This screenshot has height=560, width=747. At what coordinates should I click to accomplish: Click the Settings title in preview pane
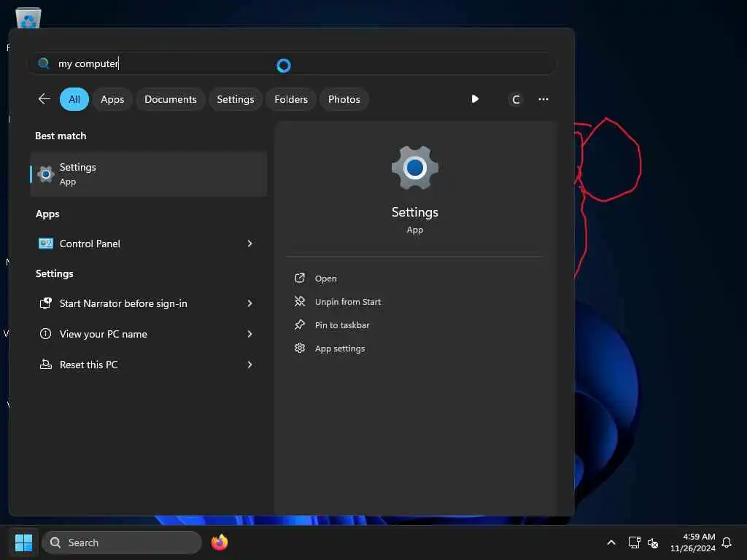click(415, 212)
